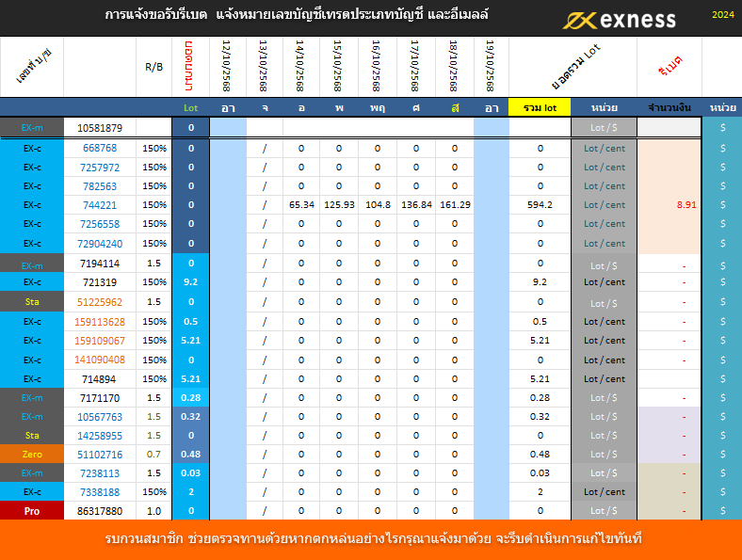
Task: Select the red Pro account type label
Action: pos(32,510)
